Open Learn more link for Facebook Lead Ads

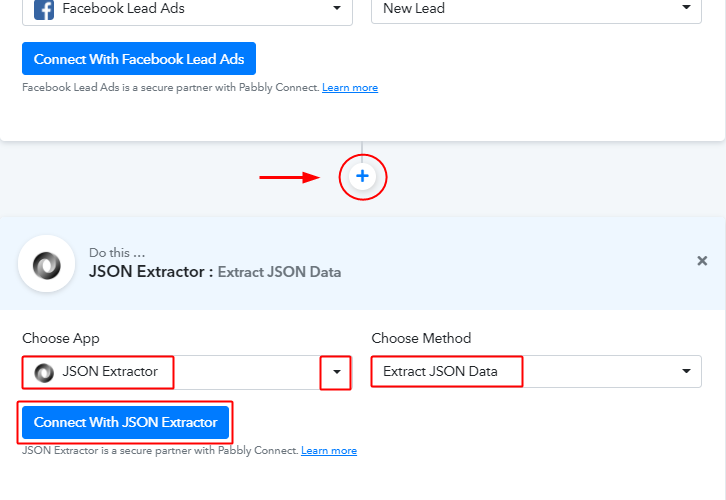click(350, 88)
